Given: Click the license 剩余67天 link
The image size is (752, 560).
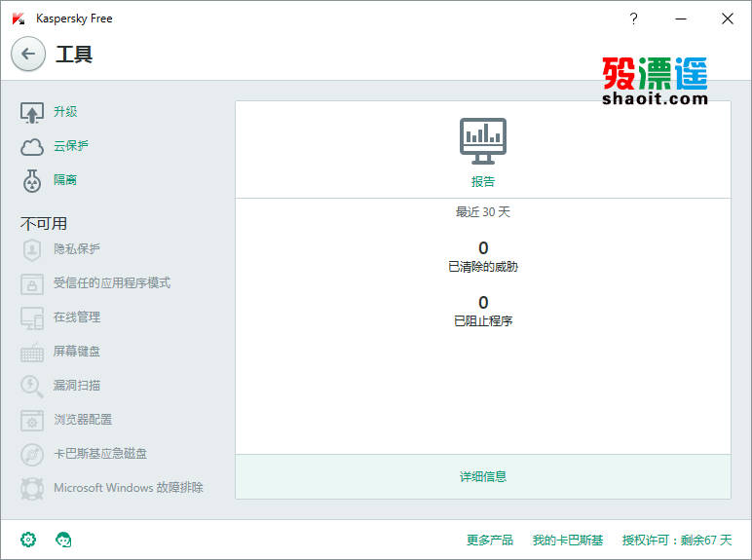Looking at the screenshot, I should 677,541.
